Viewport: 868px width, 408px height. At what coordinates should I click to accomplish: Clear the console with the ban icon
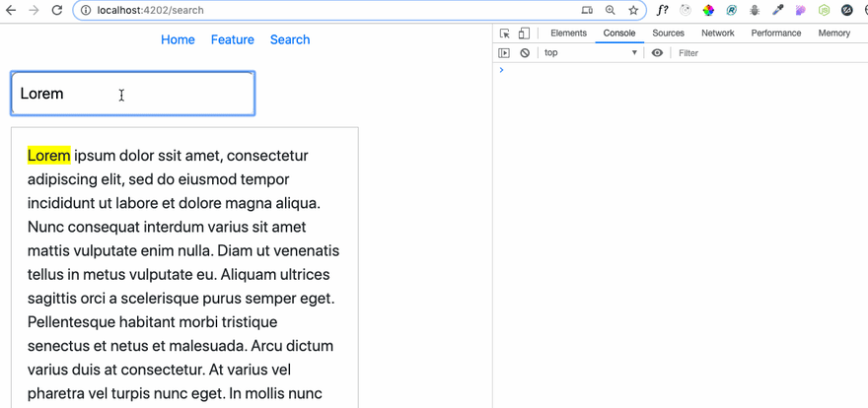[x=525, y=53]
